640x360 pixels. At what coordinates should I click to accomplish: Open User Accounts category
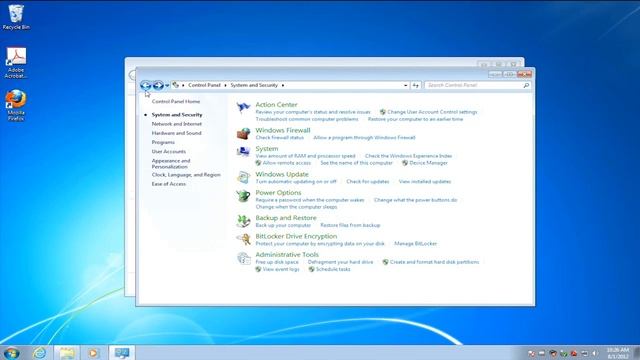pyautogui.click(x=169, y=151)
